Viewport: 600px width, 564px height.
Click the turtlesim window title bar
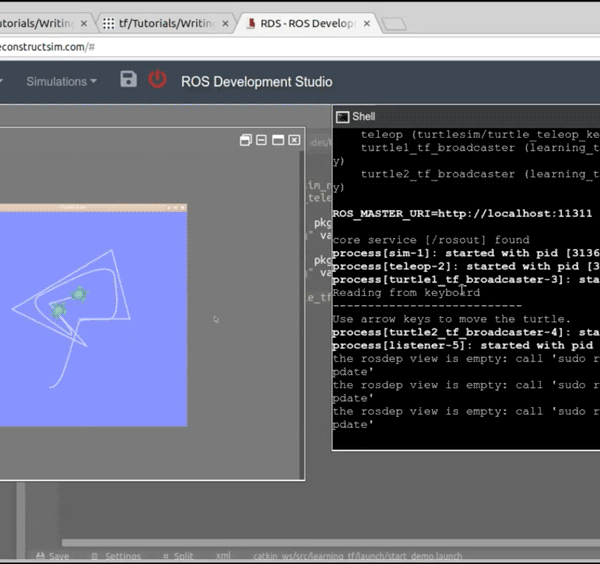click(93, 207)
